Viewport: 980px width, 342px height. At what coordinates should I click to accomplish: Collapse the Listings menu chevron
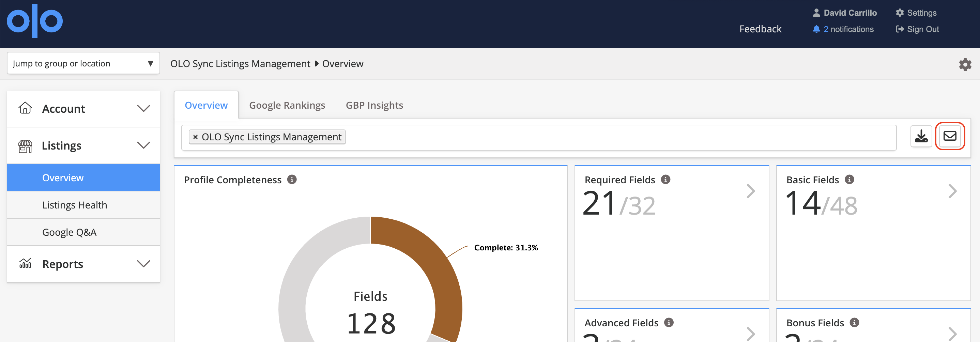(143, 145)
